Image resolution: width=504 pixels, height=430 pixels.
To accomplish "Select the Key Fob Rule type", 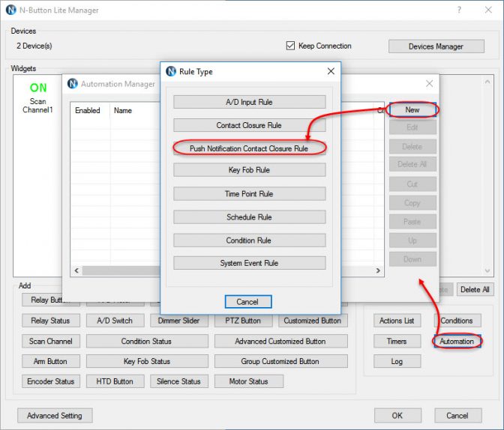I will point(249,170).
